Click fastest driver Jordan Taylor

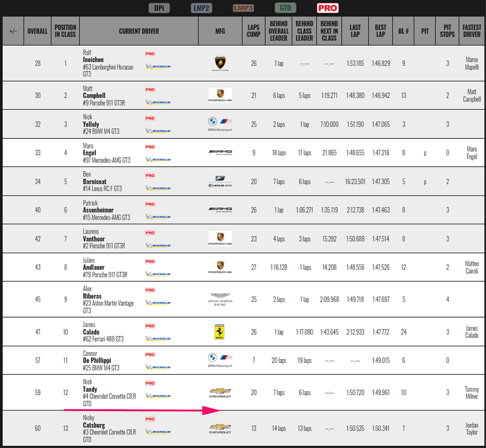point(472,428)
